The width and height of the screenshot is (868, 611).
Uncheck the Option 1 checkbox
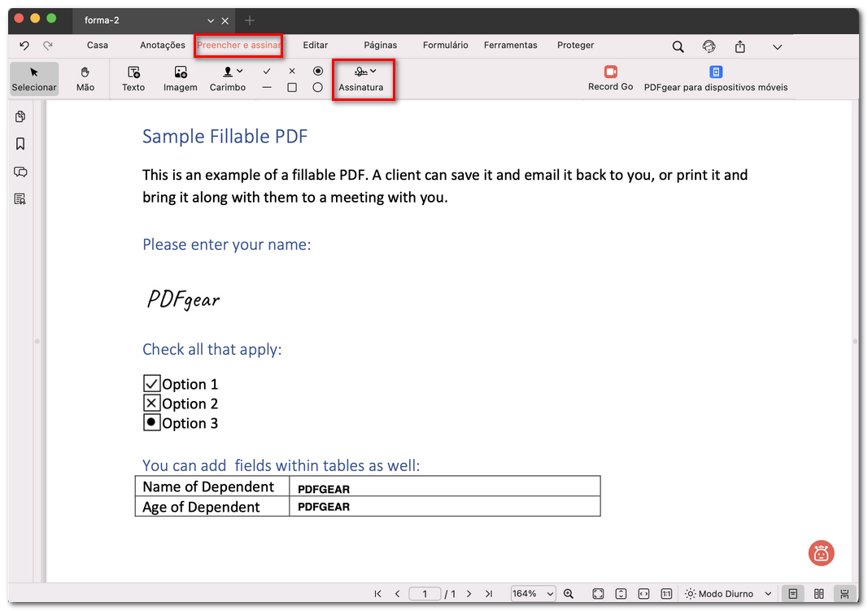(151, 382)
